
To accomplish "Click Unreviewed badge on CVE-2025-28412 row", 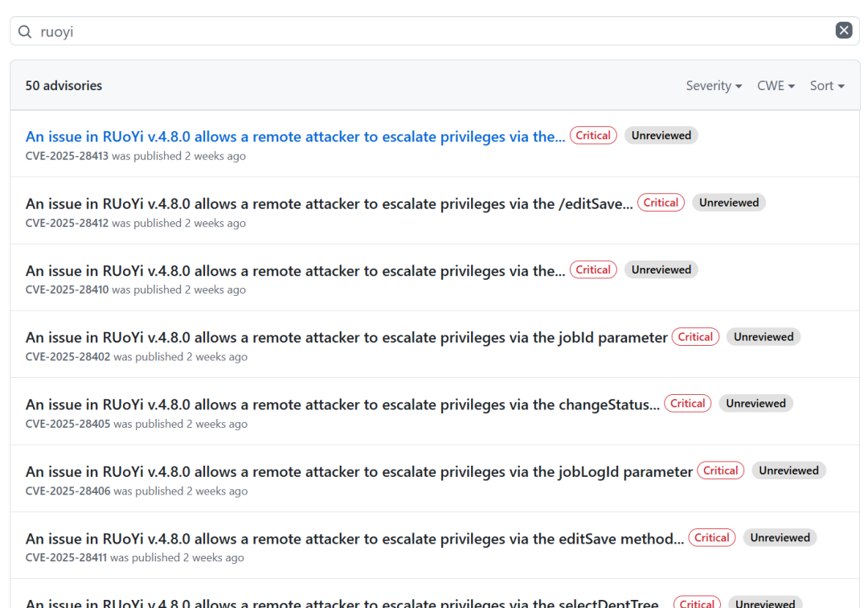I will point(728,203).
